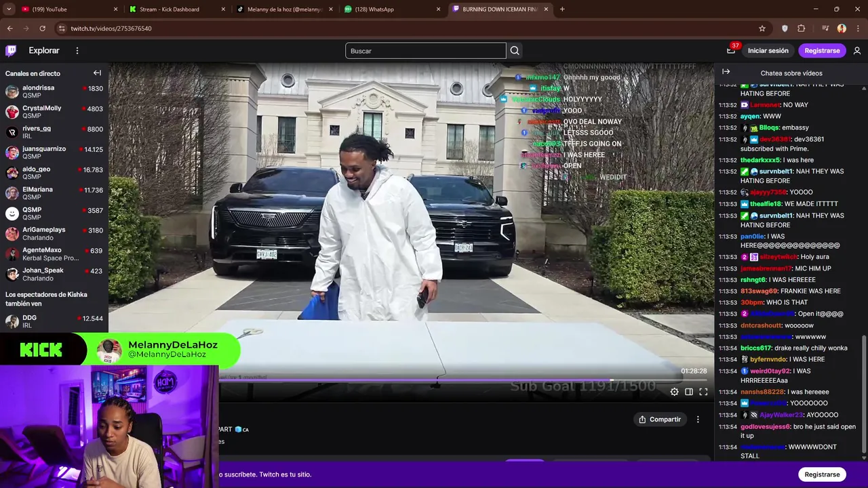Open Chrome extensions puzzle icon
The width and height of the screenshot is (868, 488).
coord(802,28)
